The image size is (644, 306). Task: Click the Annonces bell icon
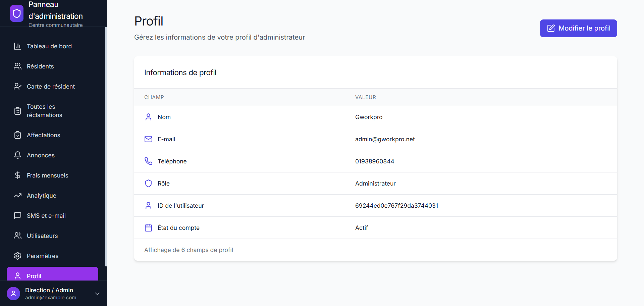[x=18, y=155]
